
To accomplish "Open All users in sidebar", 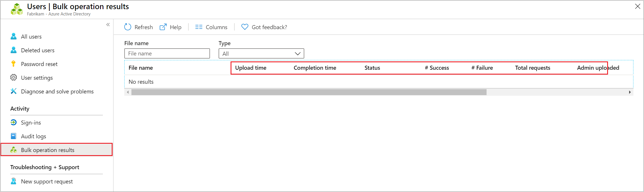I will pyautogui.click(x=31, y=37).
